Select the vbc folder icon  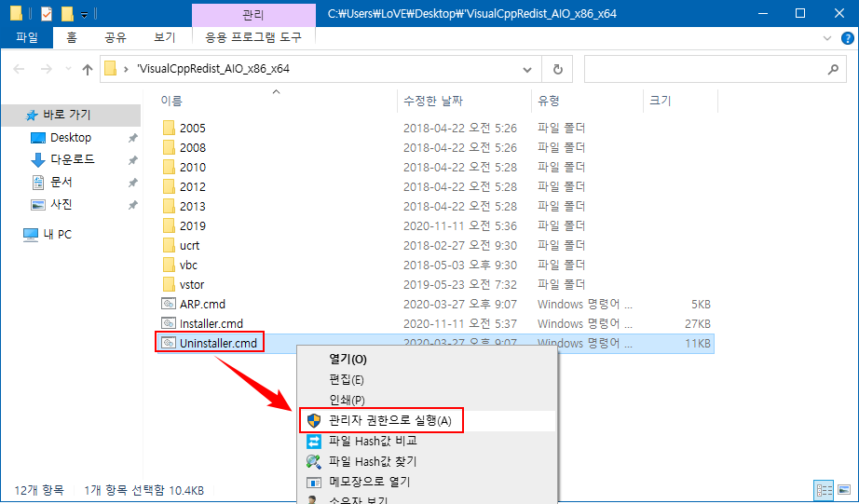click(169, 266)
